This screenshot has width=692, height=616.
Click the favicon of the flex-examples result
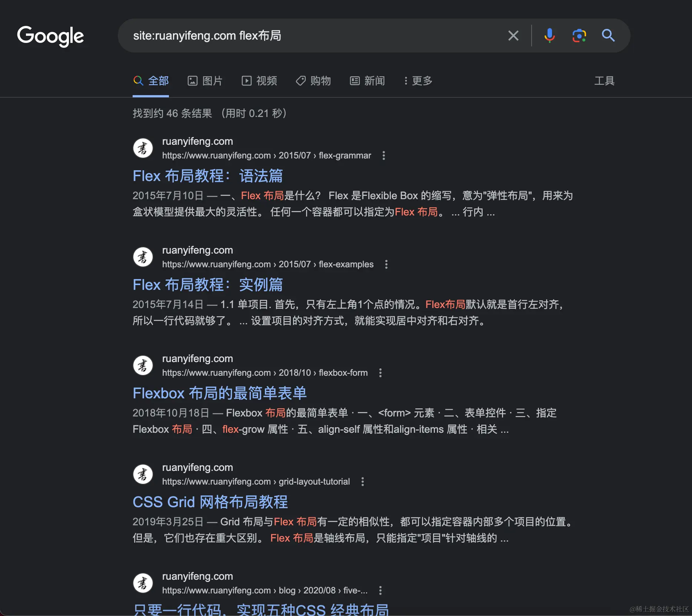click(143, 257)
